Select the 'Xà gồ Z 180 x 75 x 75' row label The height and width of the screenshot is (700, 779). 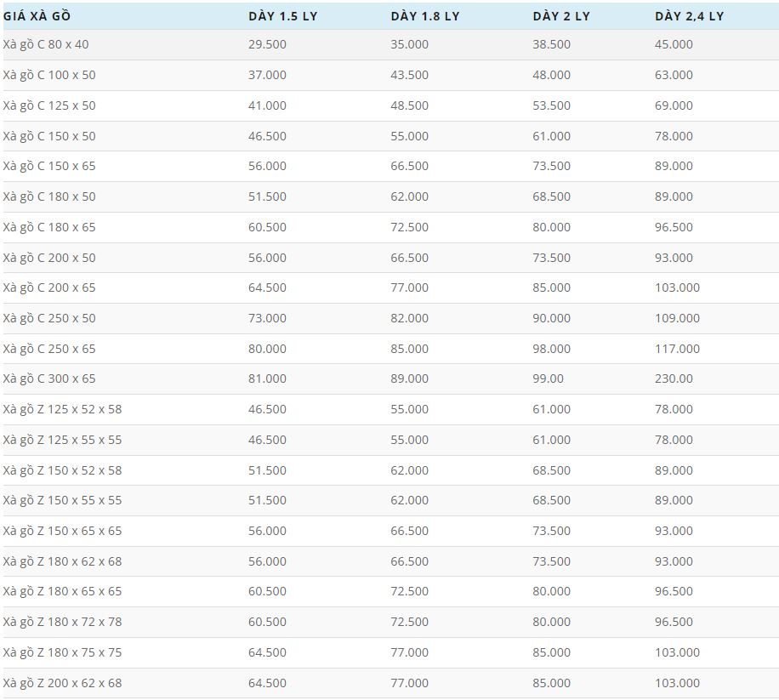tap(62, 652)
